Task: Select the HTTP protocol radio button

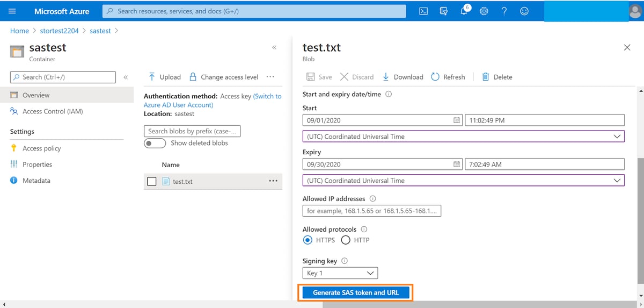Action: (346, 240)
